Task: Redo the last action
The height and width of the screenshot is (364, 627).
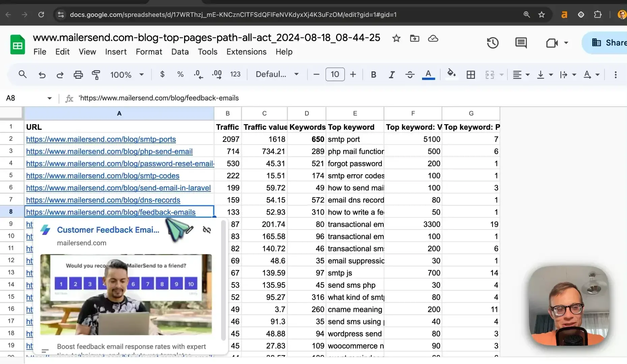Action: 60,74
